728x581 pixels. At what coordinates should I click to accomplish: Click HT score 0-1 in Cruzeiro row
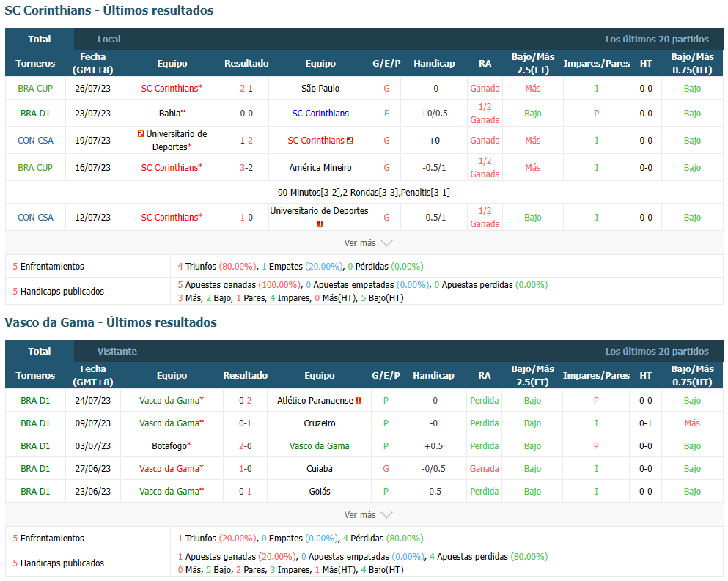(x=645, y=423)
